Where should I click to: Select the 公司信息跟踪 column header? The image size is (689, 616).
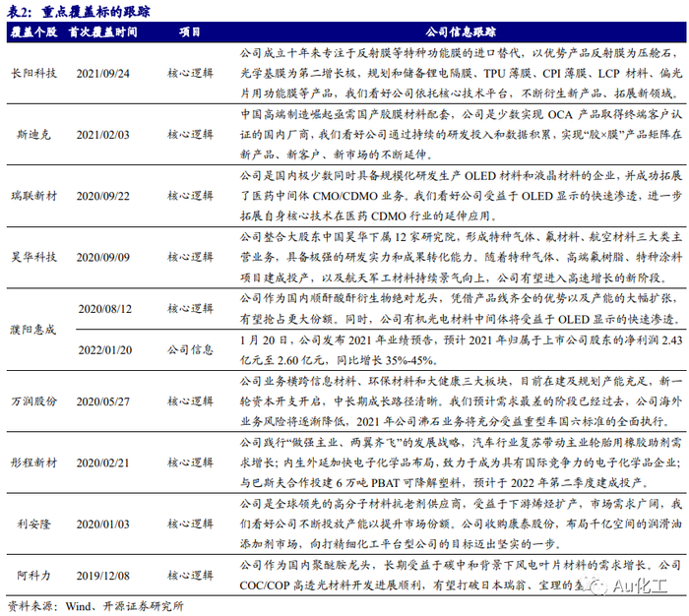[x=461, y=32]
